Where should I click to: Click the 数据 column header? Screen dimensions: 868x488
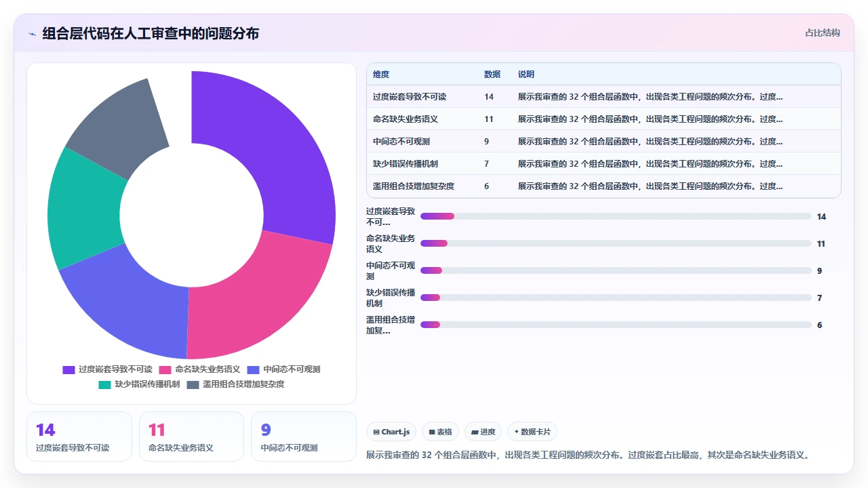tap(492, 74)
